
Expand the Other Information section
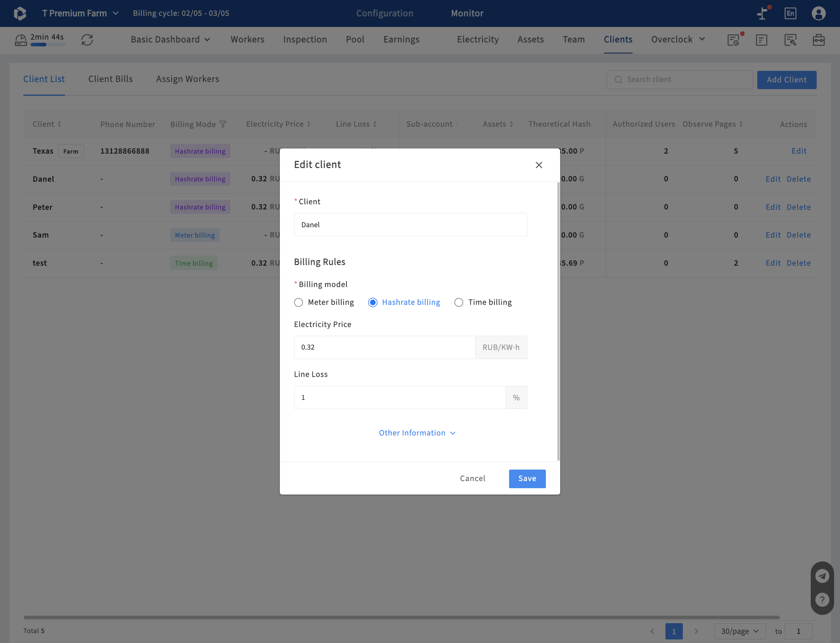coord(417,433)
